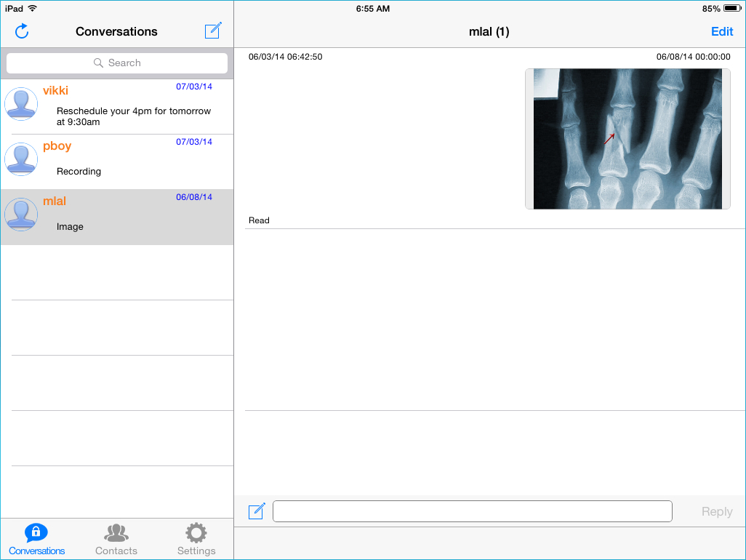Open vikki's avatar in conversation list
This screenshot has height=560, width=746.
point(21,103)
